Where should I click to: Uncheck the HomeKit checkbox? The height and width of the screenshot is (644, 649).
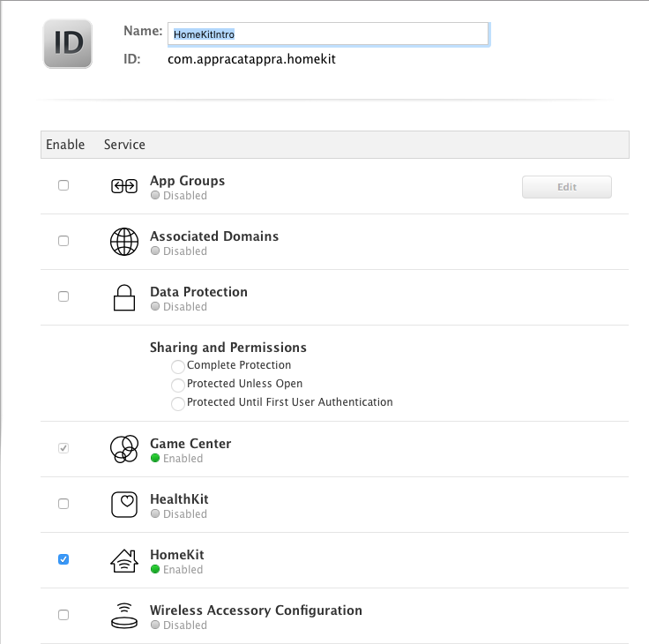pos(63,559)
